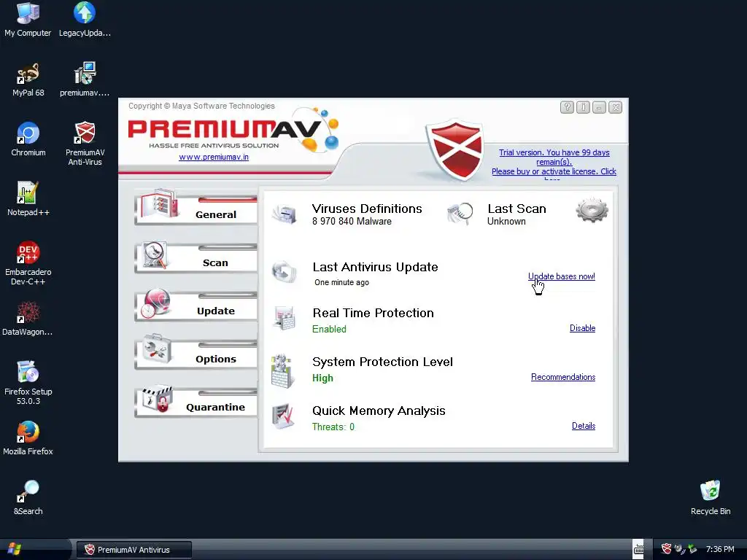
Task: Select Firefox Setup 53.0.3 icon
Action: tap(28, 383)
